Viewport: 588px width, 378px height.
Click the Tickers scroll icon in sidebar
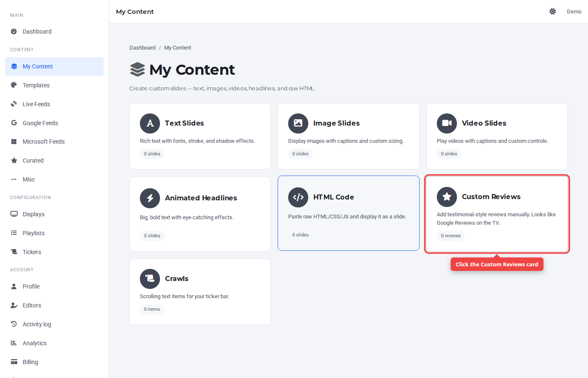[x=14, y=252]
